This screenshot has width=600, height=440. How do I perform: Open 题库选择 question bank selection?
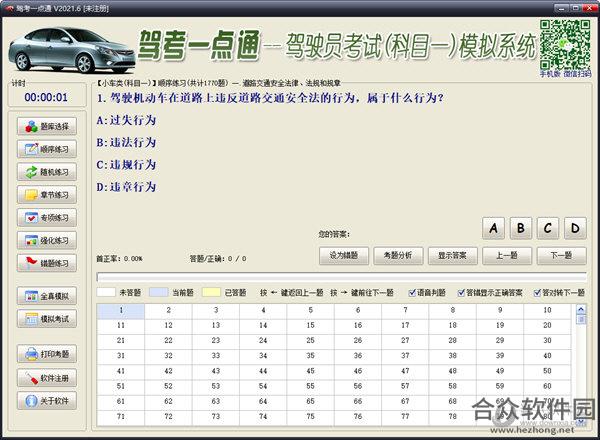point(47,127)
